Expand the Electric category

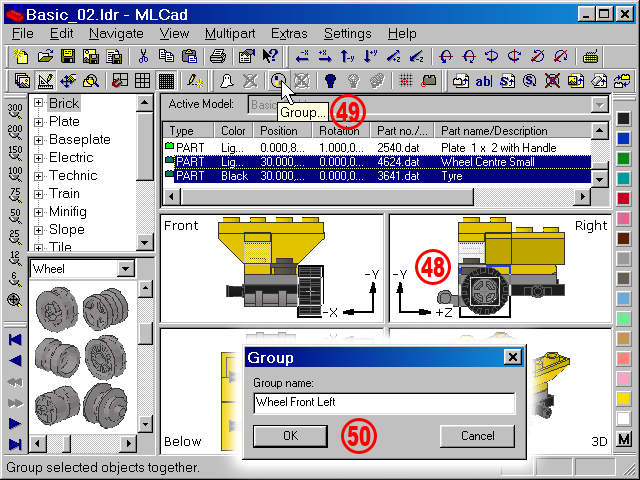click(x=38, y=158)
